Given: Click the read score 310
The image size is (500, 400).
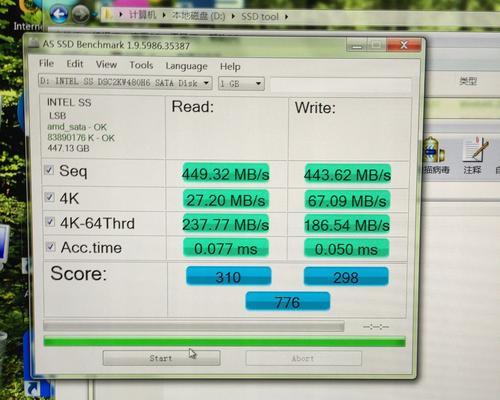Looking at the screenshot, I should (228, 276).
